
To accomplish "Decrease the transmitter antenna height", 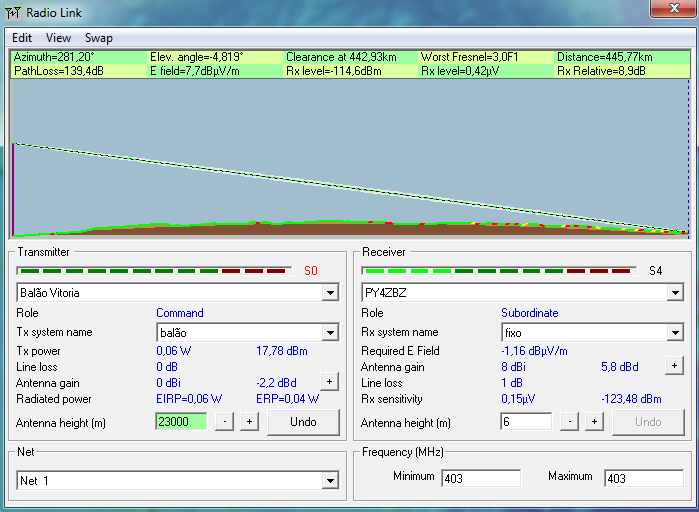I will coord(225,422).
